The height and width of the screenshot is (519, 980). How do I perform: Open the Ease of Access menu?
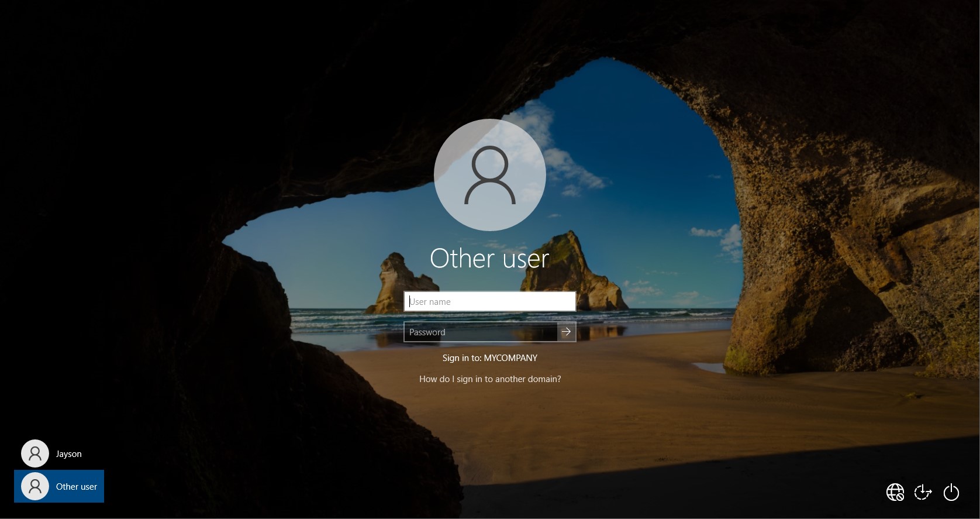click(x=923, y=492)
